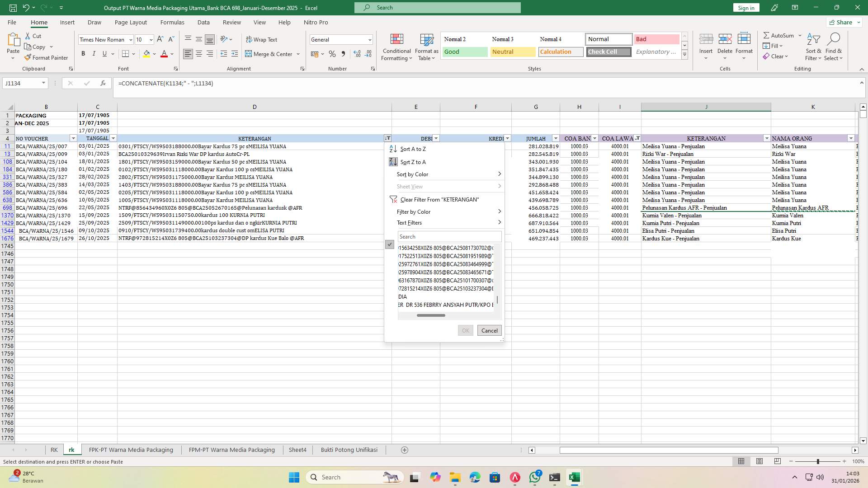Screen dimensions: 868x488
Task: Click the Fill Color bucket icon
Action: point(146,54)
